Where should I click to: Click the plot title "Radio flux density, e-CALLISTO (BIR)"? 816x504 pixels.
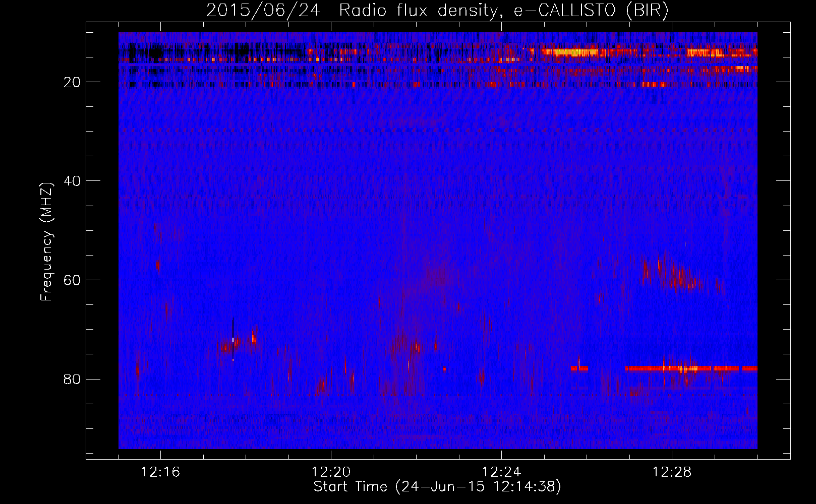point(503,11)
